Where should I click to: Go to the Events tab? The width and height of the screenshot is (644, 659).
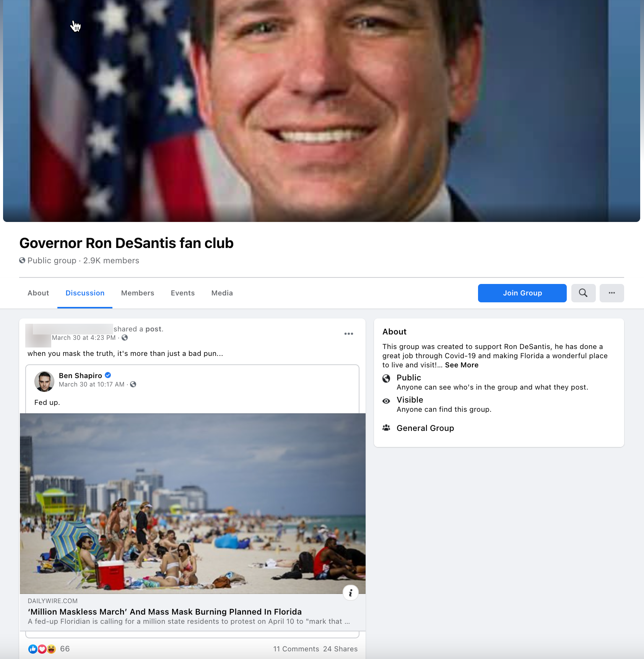(183, 293)
